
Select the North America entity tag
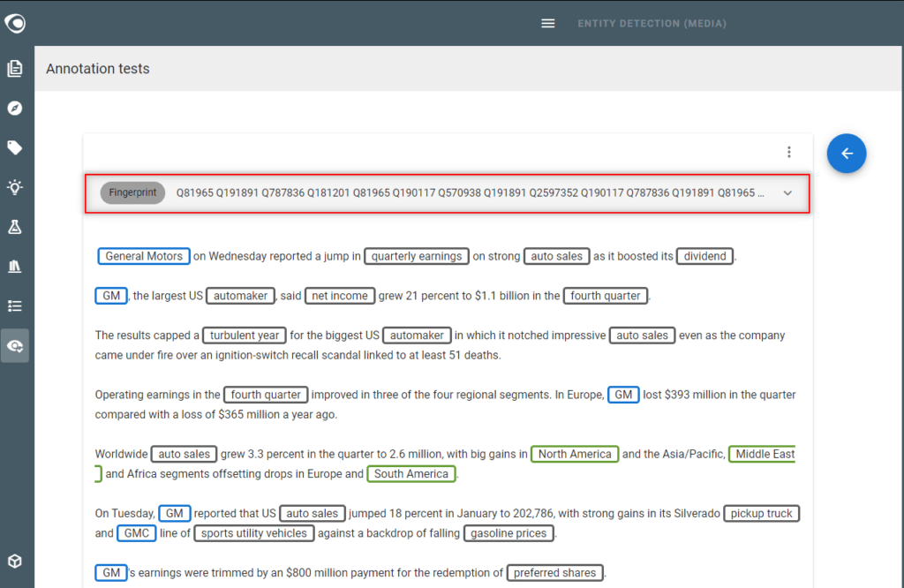tap(574, 455)
